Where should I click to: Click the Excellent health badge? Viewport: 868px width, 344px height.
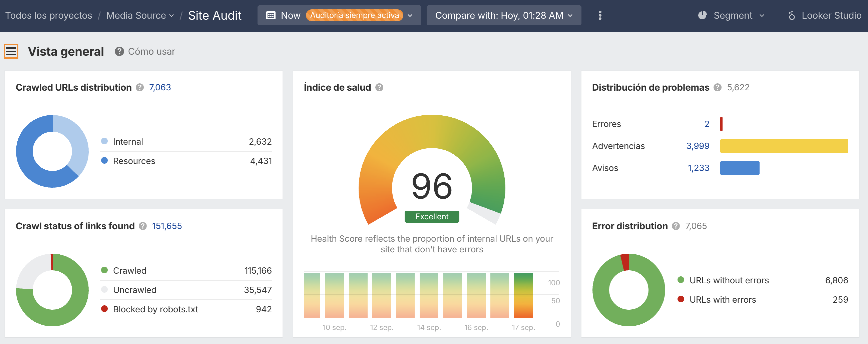[432, 217]
